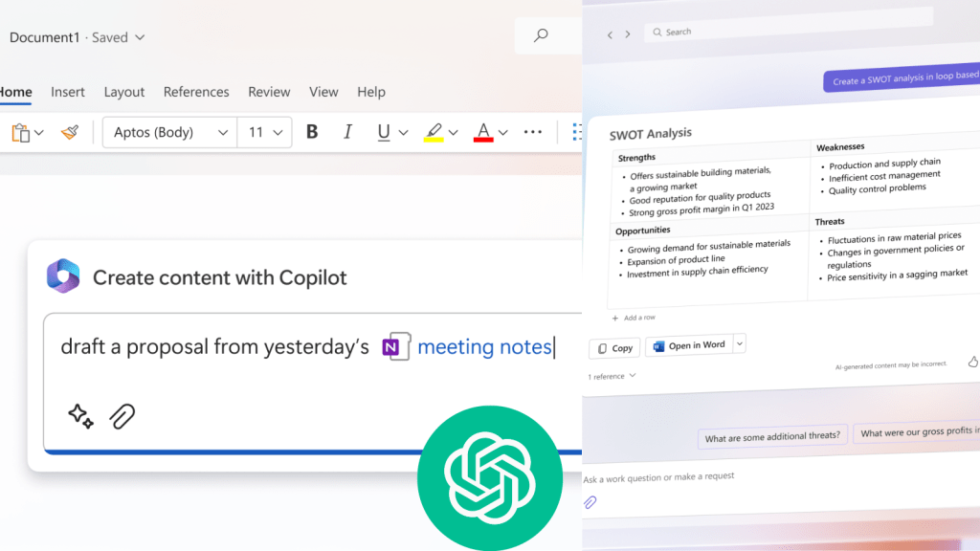Viewport: 980px width, 551px height.
Task: Click the more options ellipsis in ribbon
Action: click(x=533, y=132)
